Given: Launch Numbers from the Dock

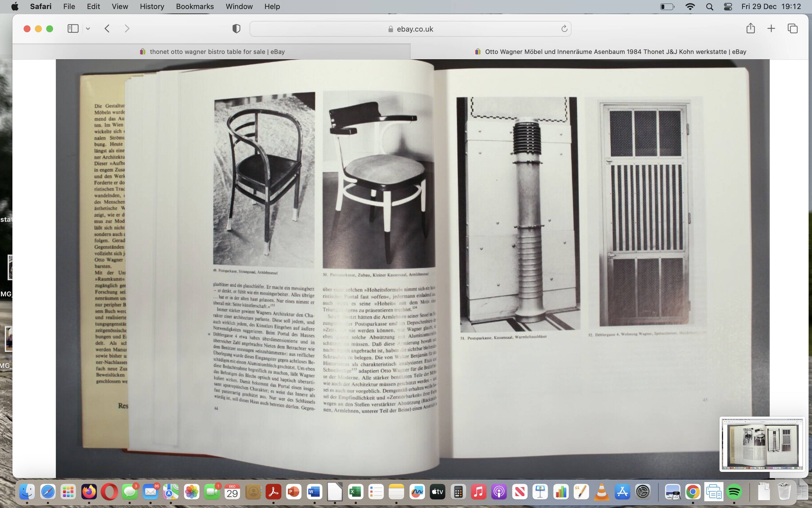Looking at the screenshot, I should pyautogui.click(x=561, y=492).
